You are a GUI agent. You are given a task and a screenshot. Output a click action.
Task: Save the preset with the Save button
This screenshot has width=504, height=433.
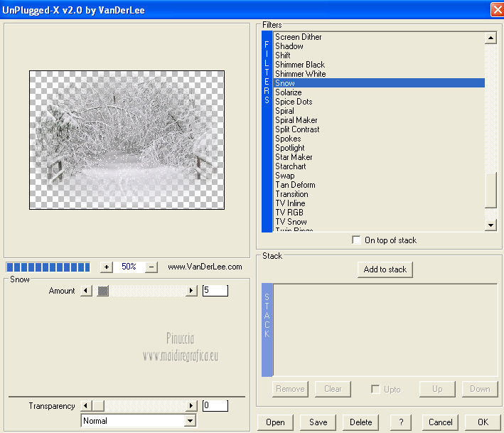318,422
